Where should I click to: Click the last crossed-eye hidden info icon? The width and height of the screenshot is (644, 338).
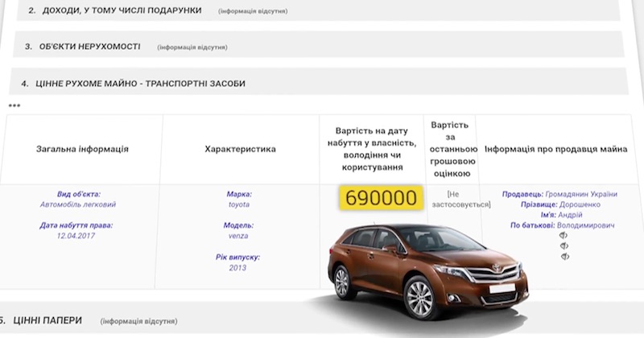(565, 257)
